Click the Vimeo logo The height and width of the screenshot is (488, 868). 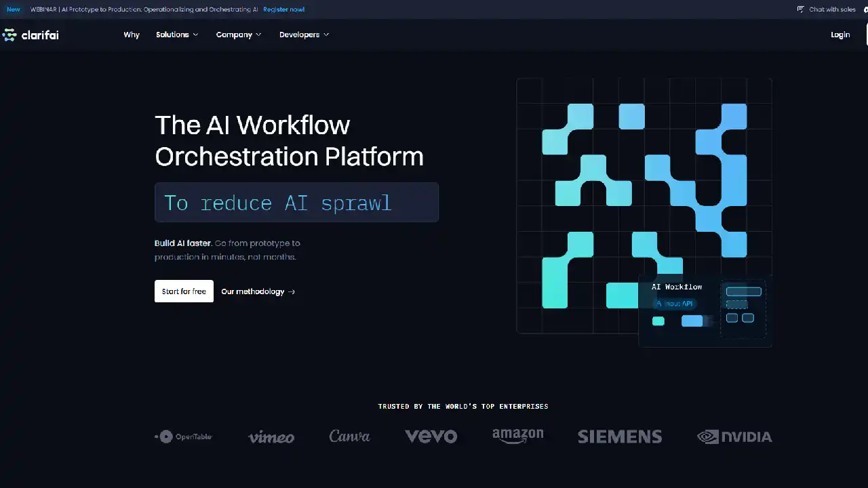point(271,437)
